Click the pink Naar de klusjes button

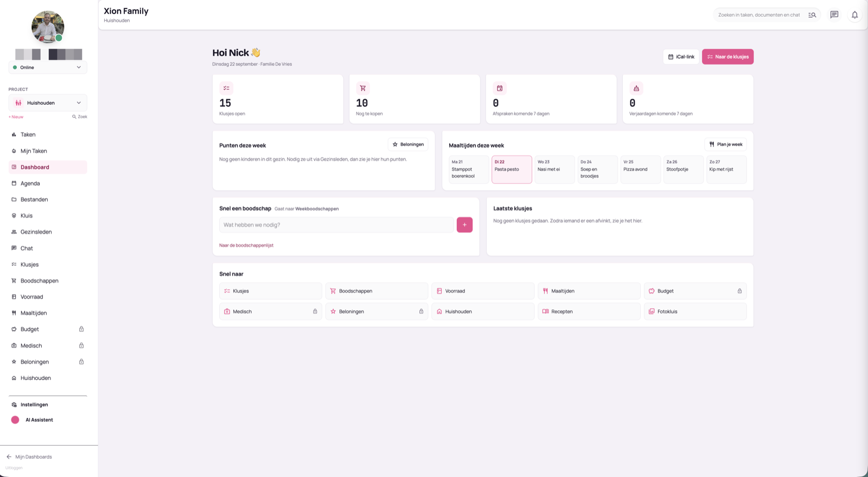(x=727, y=56)
